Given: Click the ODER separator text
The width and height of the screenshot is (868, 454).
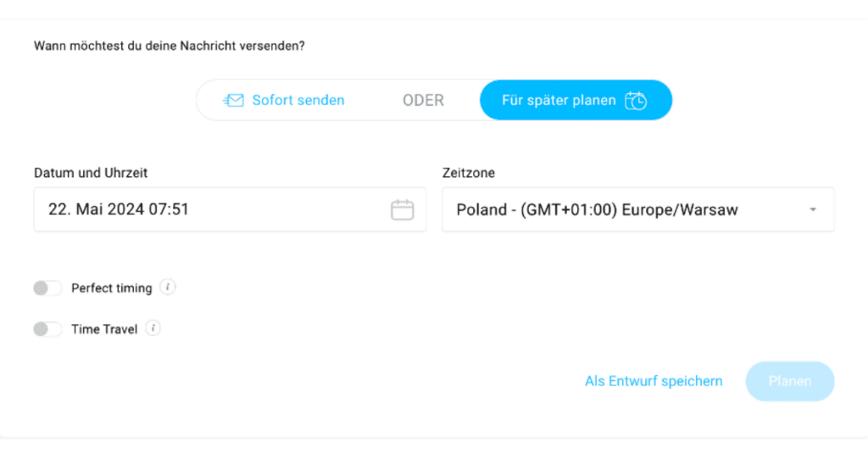Looking at the screenshot, I should click(423, 100).
